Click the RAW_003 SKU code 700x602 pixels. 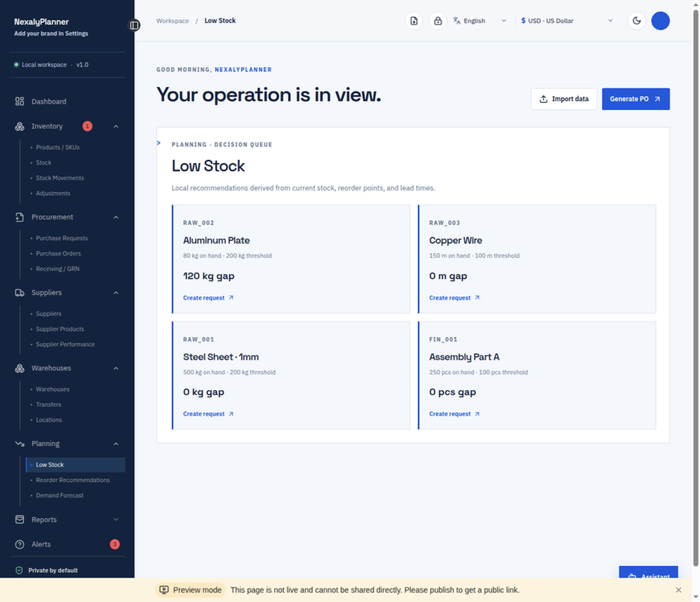(x=444, y=223)
